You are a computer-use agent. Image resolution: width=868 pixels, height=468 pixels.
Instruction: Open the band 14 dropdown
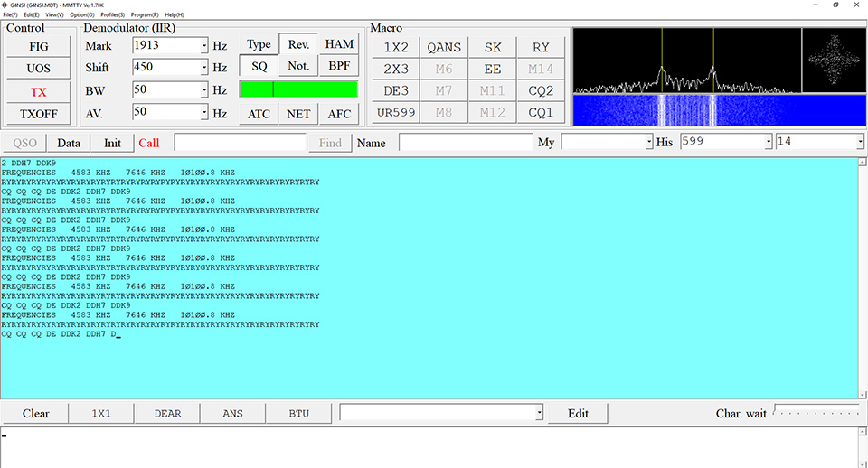860,142
